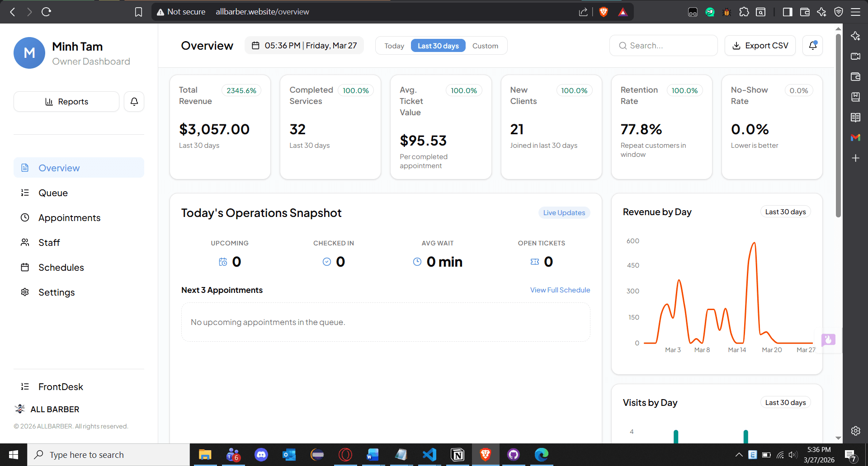Open the reading list icon in the sidebar
The height and width of the screenshot is (466, 868).
855,118
